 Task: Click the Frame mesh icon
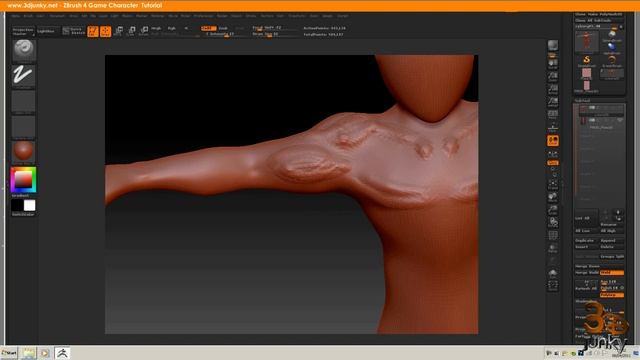click(553, 184)
